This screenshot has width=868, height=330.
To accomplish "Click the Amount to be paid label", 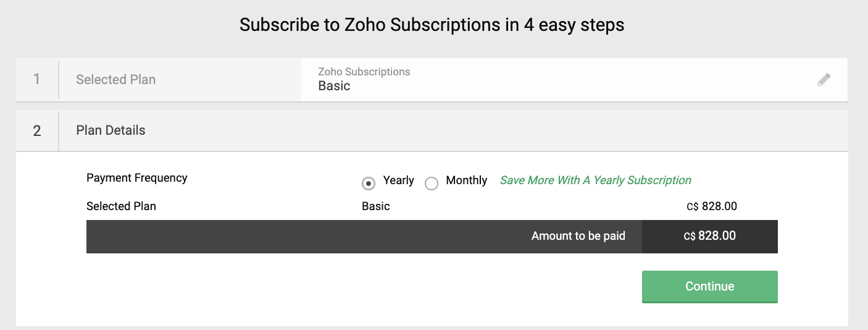I will (578, 236).
